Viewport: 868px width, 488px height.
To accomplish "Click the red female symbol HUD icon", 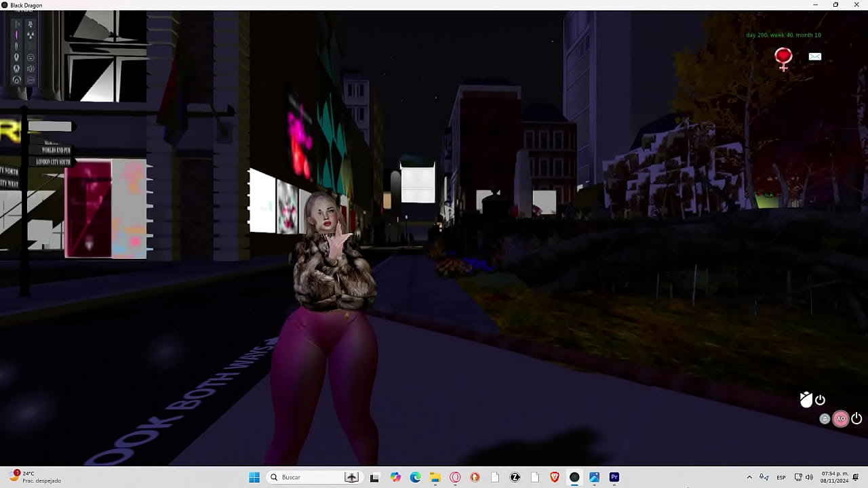I will pyautogui.click(x=783, y=58).
